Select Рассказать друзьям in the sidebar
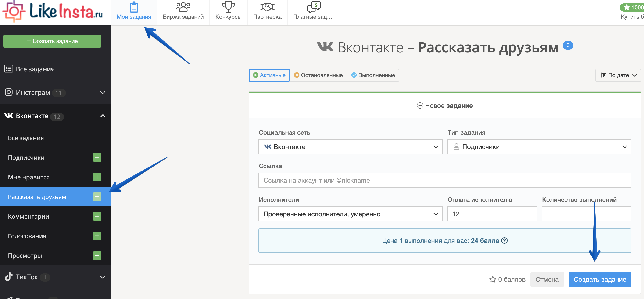Screen dimensions: 644x299 37,197
